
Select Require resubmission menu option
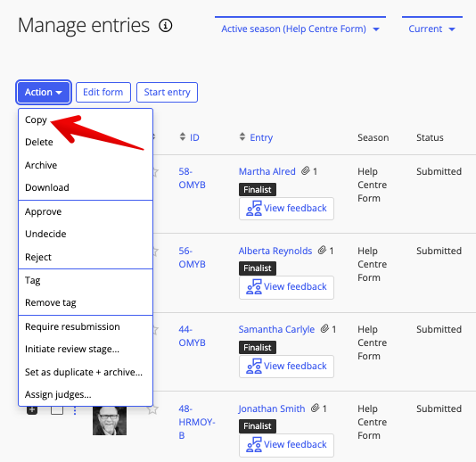(x=72, y=326)
